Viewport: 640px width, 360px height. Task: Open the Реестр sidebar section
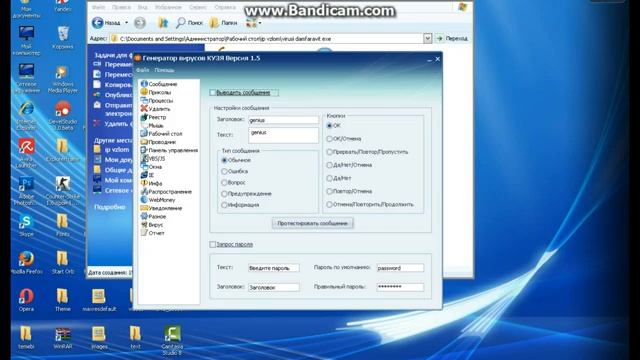coord(153,117)
